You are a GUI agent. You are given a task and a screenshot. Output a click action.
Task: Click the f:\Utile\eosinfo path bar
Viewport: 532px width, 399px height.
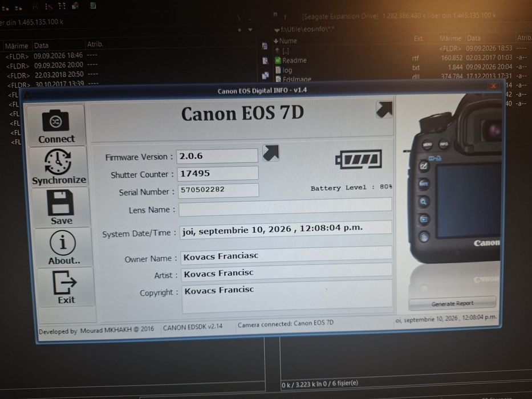click(307, 30)
